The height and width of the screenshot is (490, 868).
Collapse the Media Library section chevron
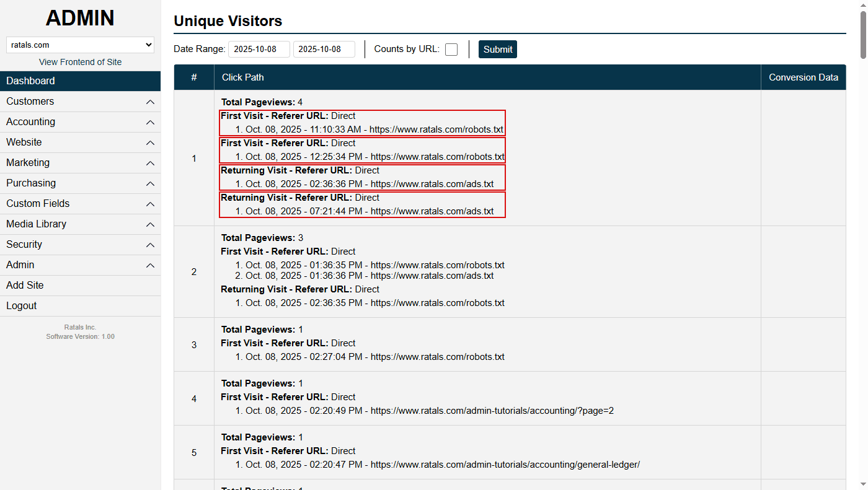point(149,224)
